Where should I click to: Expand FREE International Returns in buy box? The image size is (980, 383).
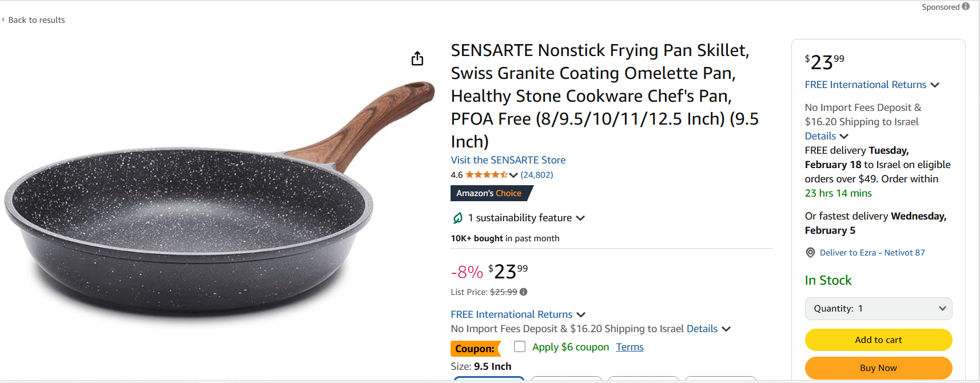935,85
